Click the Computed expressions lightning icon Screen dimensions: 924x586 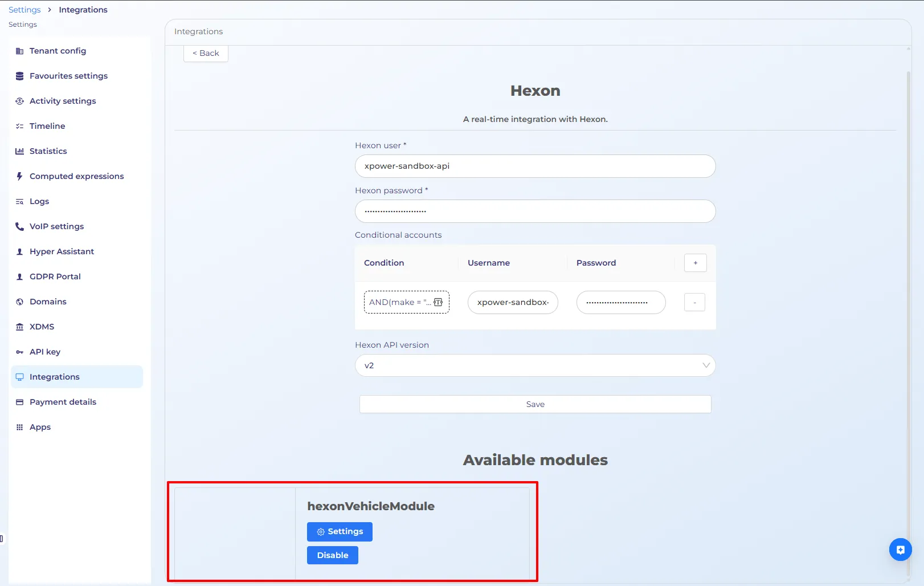point(19,176)
